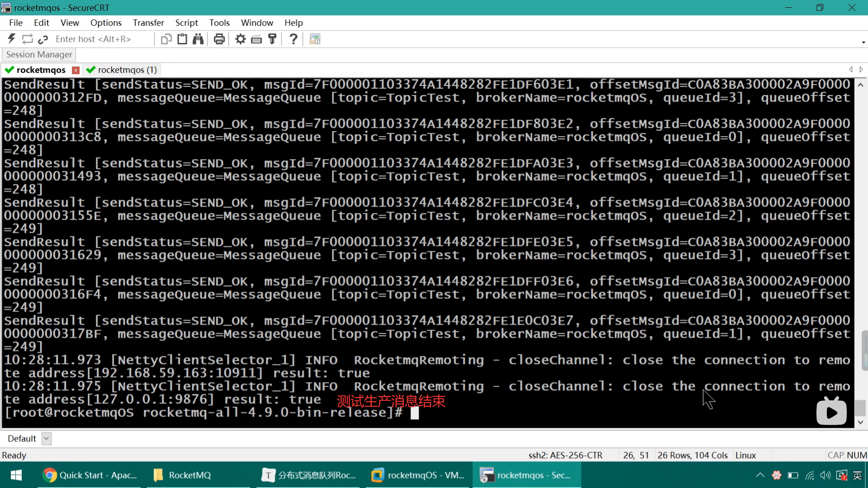Click the terminal scrollbar down arrow
This screenshot has height=488, width=868.
tap(860, 422)
